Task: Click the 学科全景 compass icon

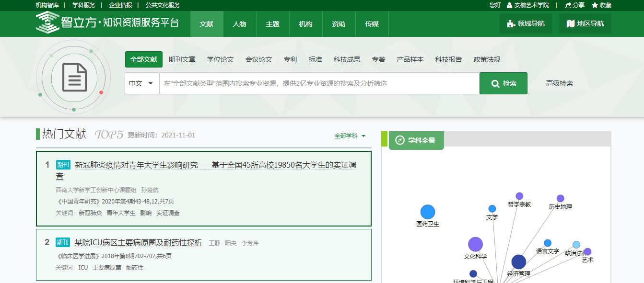Action: pyautogui.click(x=400, y=140)
